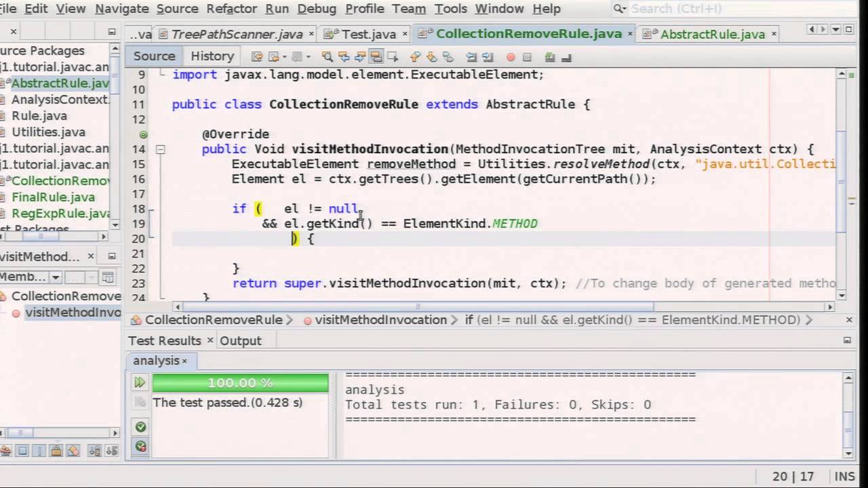Open FinalRule.java in Projects tree
The width and height of the screenshot is (868, 488).
pyautogui.click(x=53, y=197)
